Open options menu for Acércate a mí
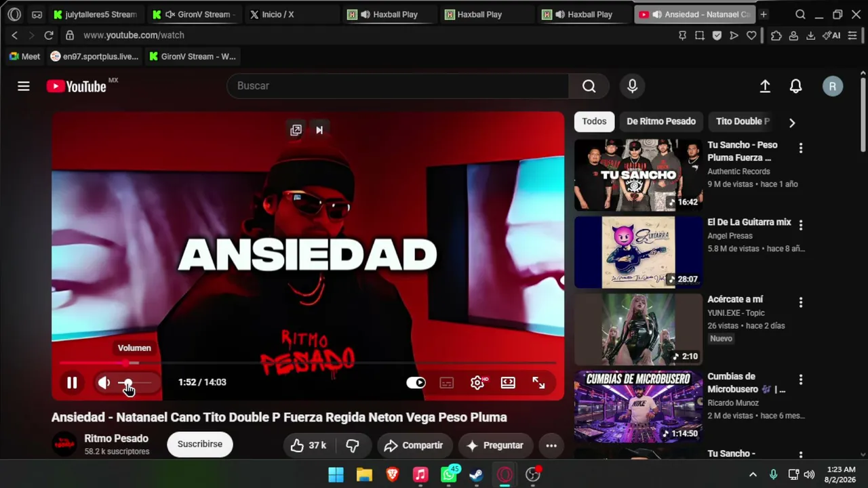Screen dimensions: 868x488 coord(801,302)
